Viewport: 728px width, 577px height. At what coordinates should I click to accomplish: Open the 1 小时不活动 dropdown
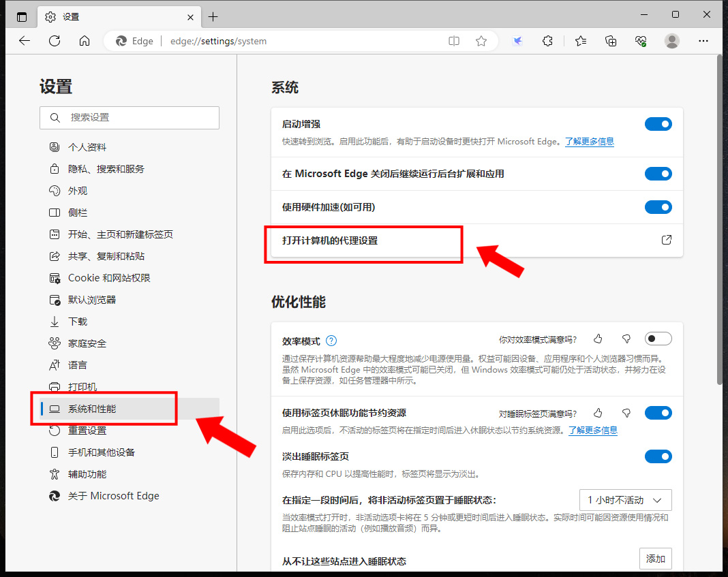(x=625, y=500)
